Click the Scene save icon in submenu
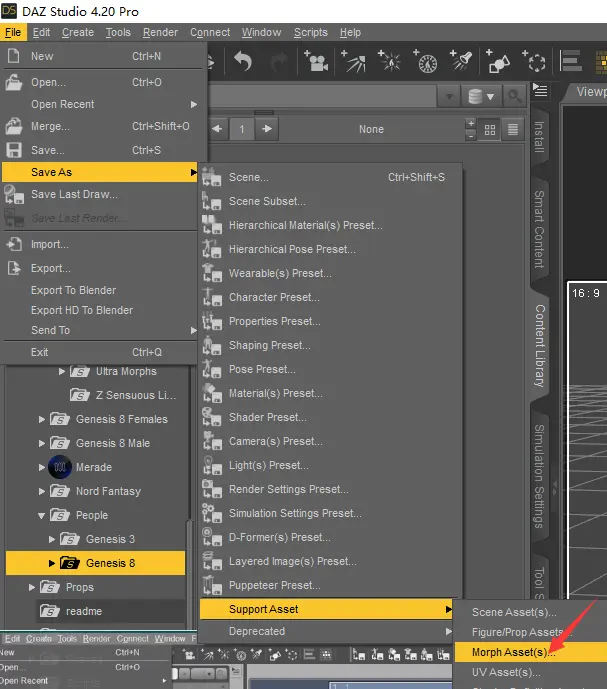607x689 pixels. click(x=211, y=177)
